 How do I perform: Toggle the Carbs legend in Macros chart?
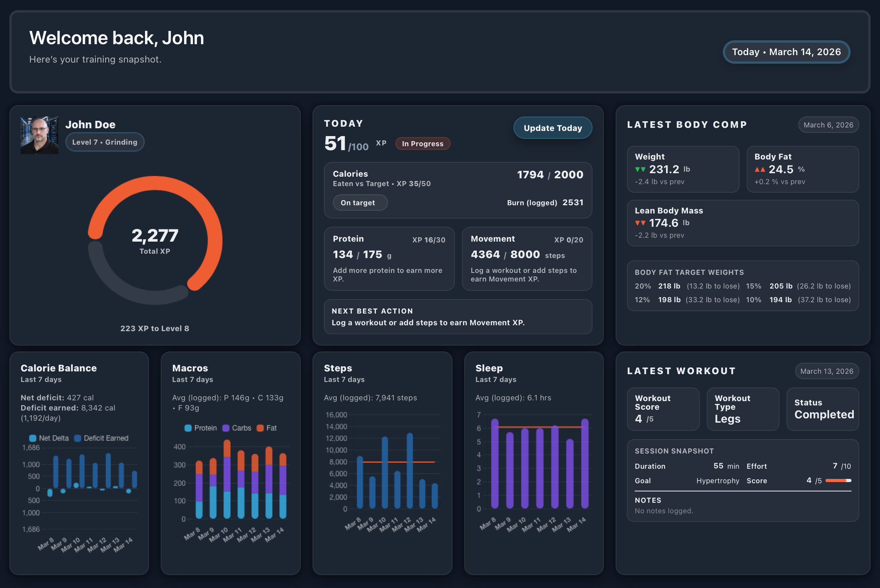pos(226,428)
